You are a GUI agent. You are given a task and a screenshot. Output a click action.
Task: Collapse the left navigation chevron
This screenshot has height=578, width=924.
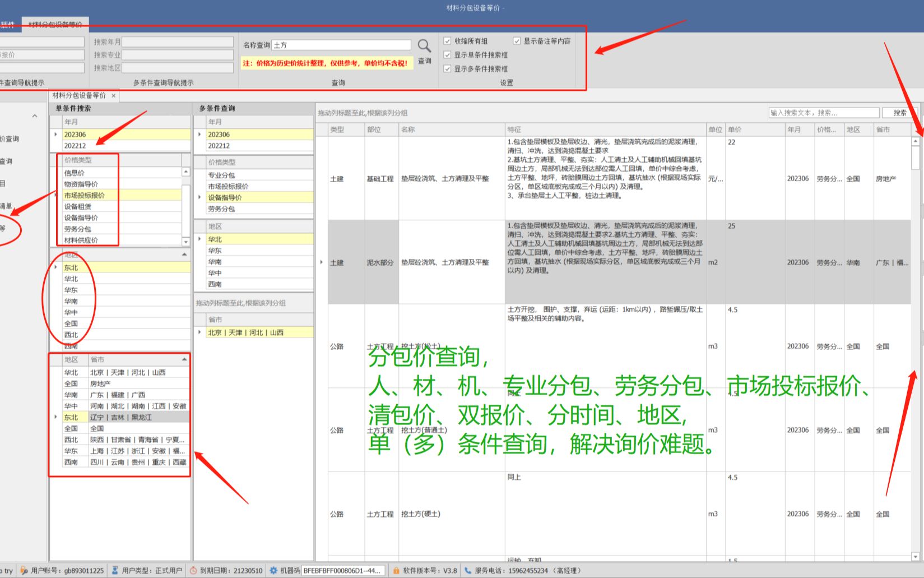(x=35, y=116)
